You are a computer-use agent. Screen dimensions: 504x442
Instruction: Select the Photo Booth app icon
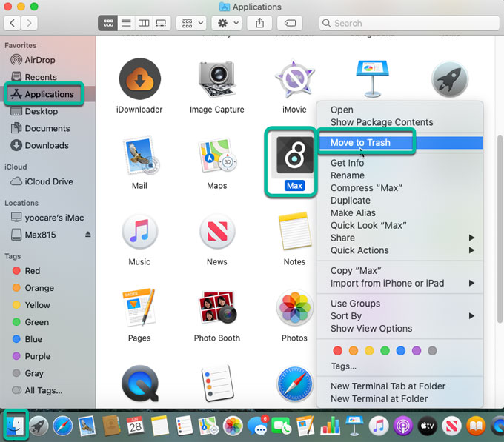(216, 308)
